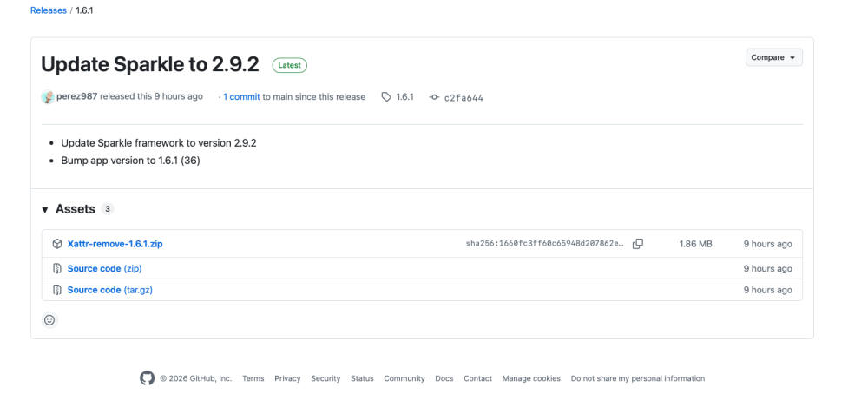Viewport: 868px width, 407px height.
Task: Click the package icon beside Xattr-remove-1.6.1.zip
Action: click(56, 244)
